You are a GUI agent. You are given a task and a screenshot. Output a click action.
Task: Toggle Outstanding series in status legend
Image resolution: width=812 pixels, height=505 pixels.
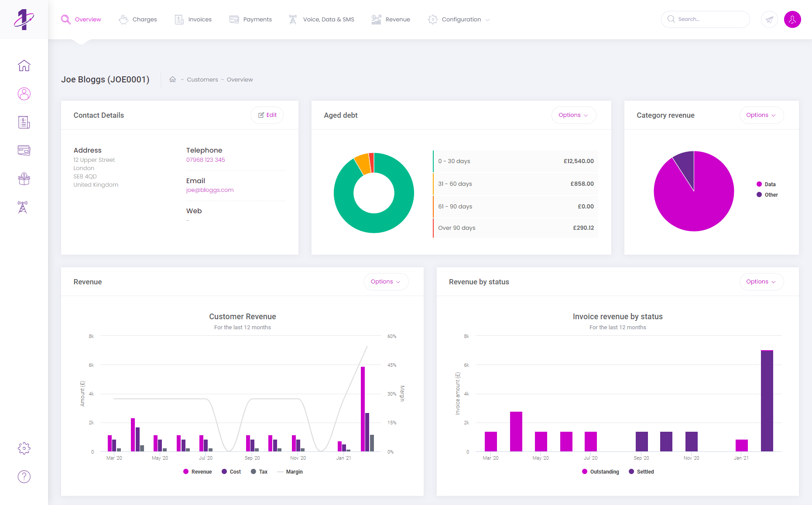[x=600, y=472]
